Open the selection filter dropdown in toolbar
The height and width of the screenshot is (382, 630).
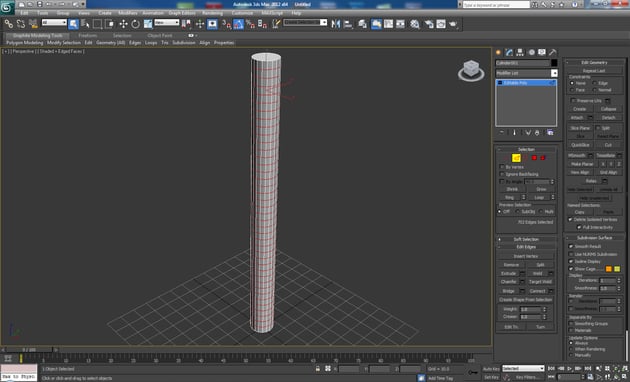coord(54,22)
